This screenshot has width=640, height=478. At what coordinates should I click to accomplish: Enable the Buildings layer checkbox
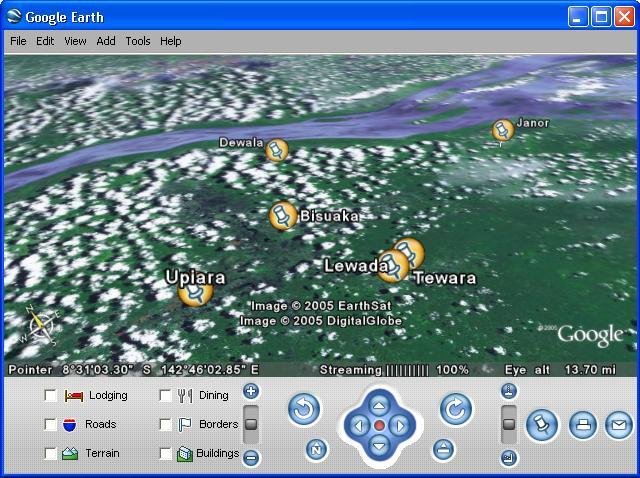tap(165, 454)
